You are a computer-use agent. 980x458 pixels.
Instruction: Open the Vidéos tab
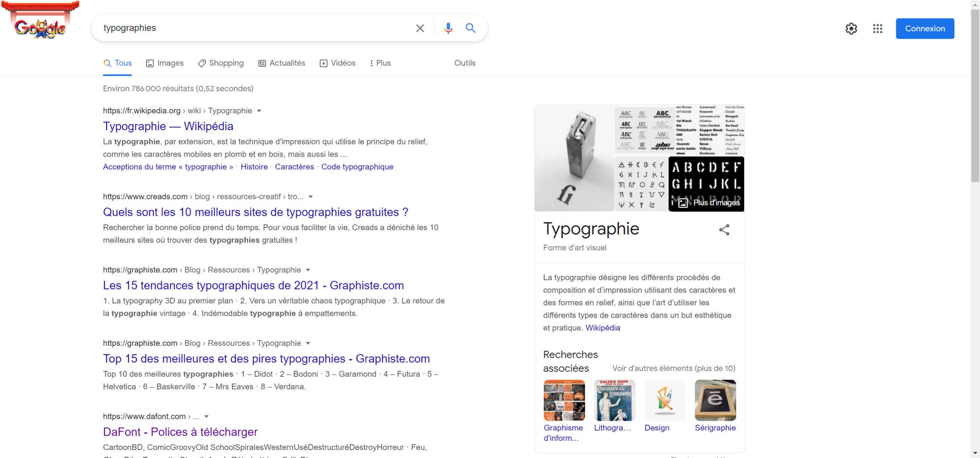point(338,63)
